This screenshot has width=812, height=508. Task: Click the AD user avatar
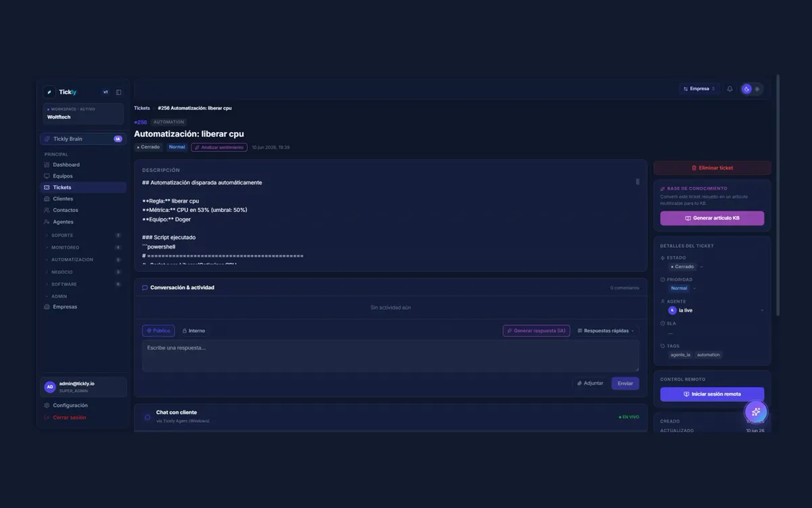pos(50,387)
